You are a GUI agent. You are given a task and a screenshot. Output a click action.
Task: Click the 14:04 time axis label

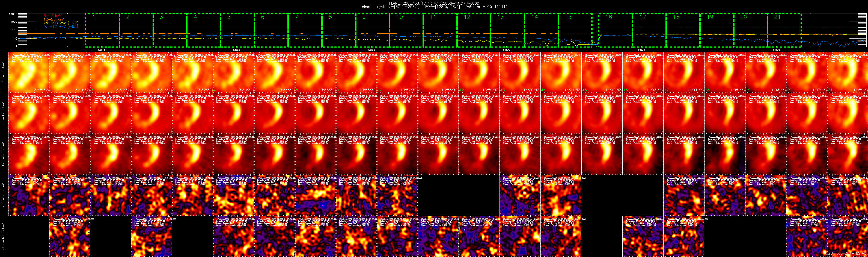(x=641, y=50)
